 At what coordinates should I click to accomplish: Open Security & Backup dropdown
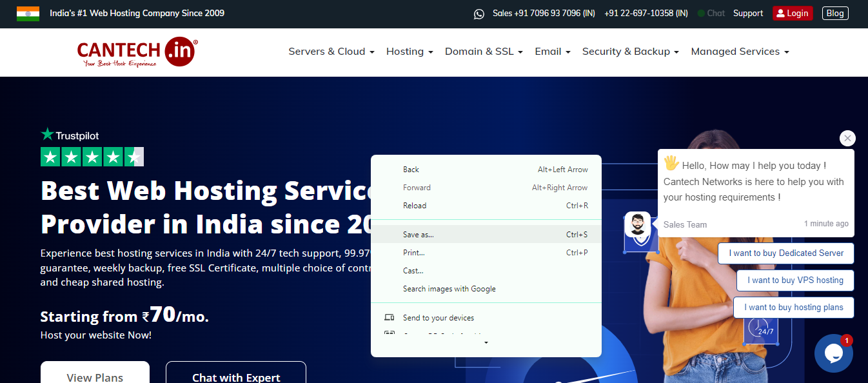[631, 52]
